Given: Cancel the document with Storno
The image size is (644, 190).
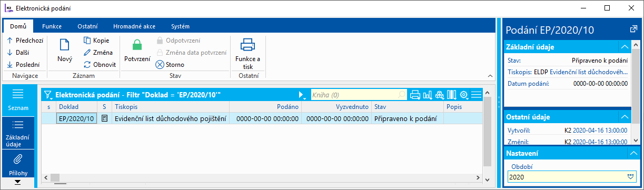Looking at the screenshot, I should pos(170,65).
